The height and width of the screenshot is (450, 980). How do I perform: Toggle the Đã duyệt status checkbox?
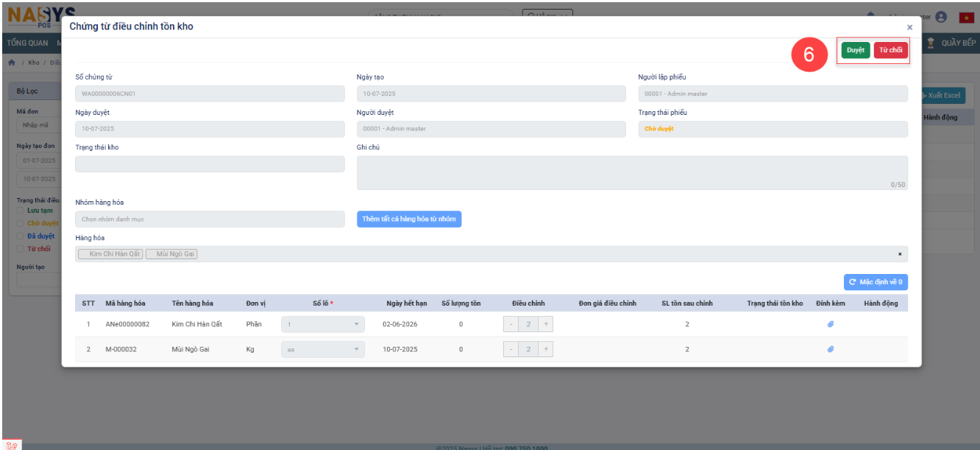[21, 236]
